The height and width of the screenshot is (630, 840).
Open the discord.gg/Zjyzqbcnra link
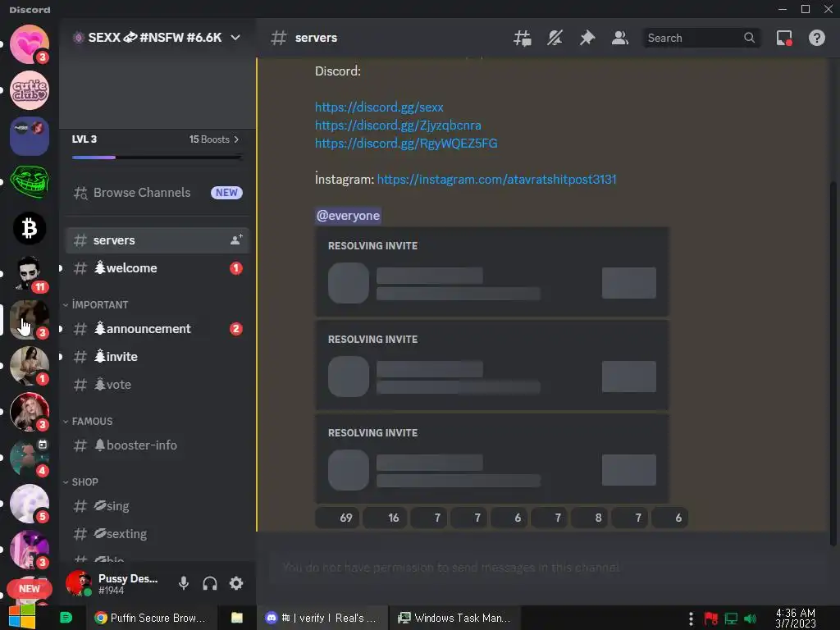click(x=398, y=126)
